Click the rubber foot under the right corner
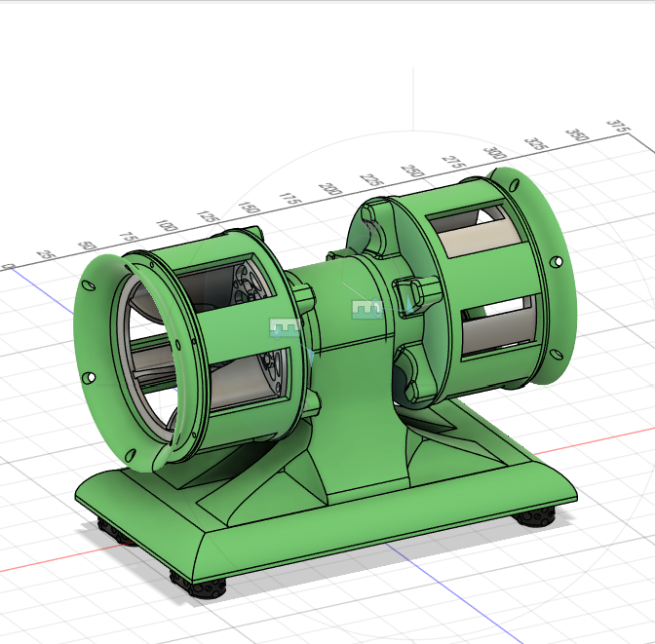The width and height of the screenshot is (655, 644). point(539,517)
